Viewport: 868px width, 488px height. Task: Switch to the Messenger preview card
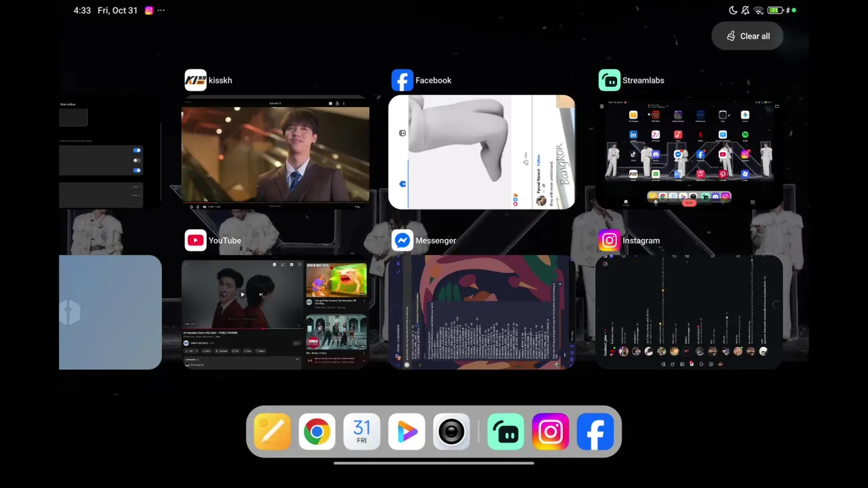click(x=481, y=312)
